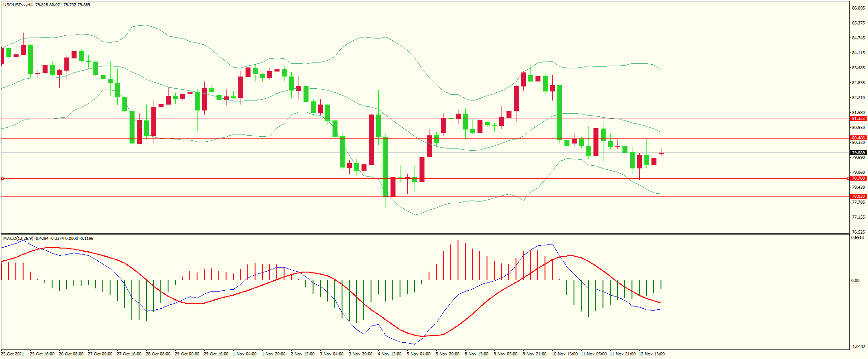Click the 76.525 price scale label
Image resolution: width=868 pixels, height=359 pixels.
point(858,232)
